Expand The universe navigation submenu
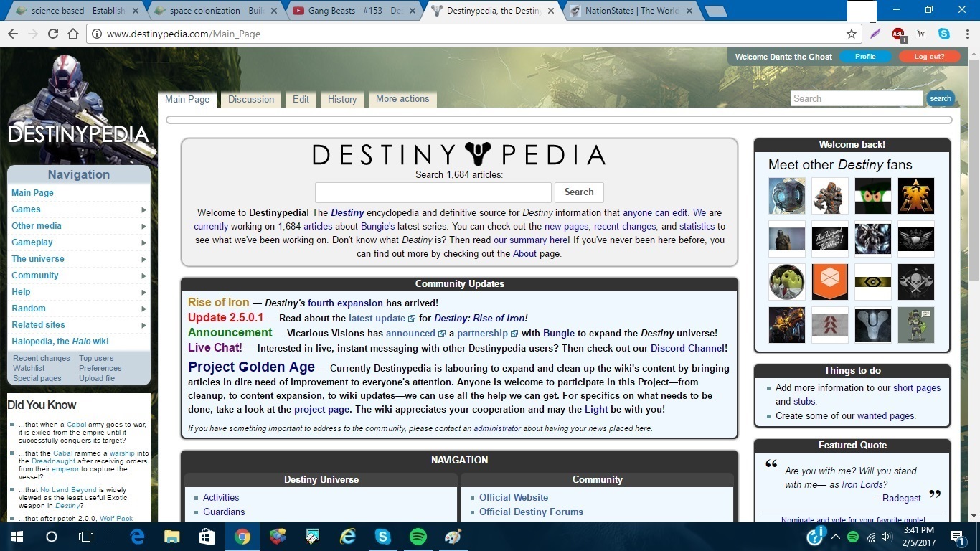This screenshot has width=980, height=551. click(x=143, y=259)
